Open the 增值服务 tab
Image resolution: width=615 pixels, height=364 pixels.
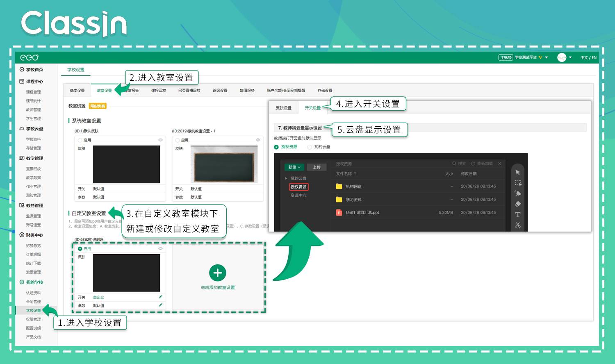[x=247, y=91]
